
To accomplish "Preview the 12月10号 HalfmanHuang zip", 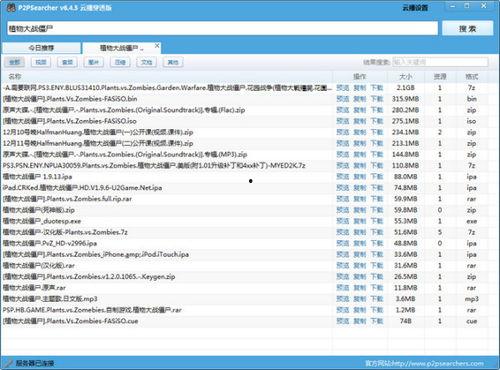I will [x=342, y=132].
